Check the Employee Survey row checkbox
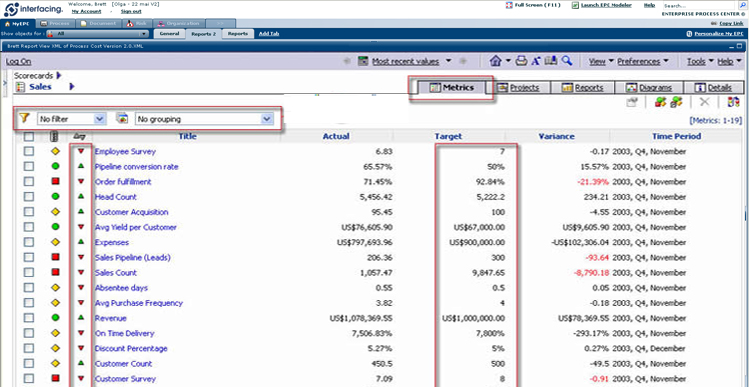The height and width of the screenshot is (387, 749). [29, 151]
